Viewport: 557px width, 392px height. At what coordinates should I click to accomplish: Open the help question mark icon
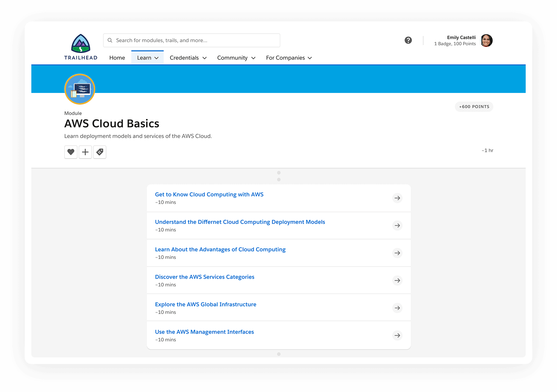point(408,40)
